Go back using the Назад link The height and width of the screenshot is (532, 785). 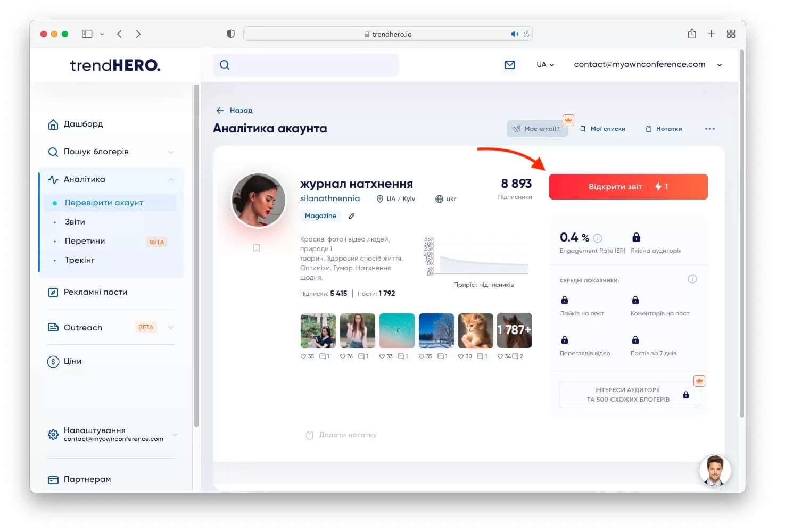235,111
